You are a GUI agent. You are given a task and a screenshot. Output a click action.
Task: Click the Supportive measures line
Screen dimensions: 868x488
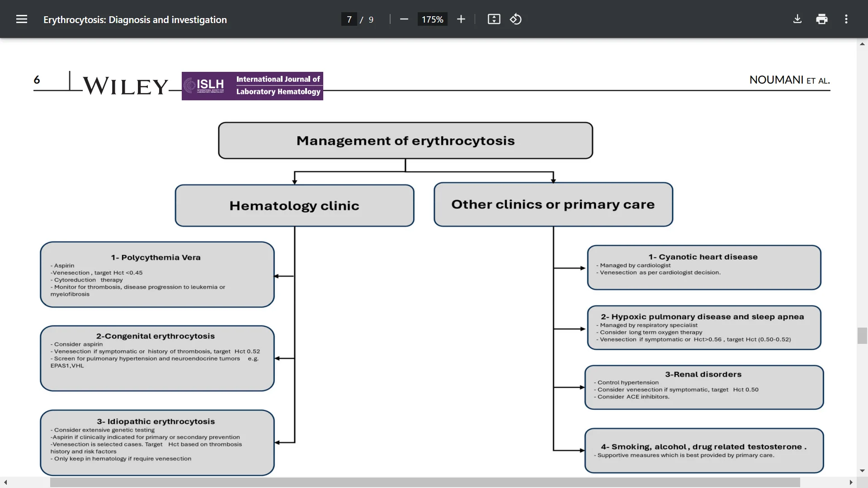pyautogui.click(x=684, y=455)
